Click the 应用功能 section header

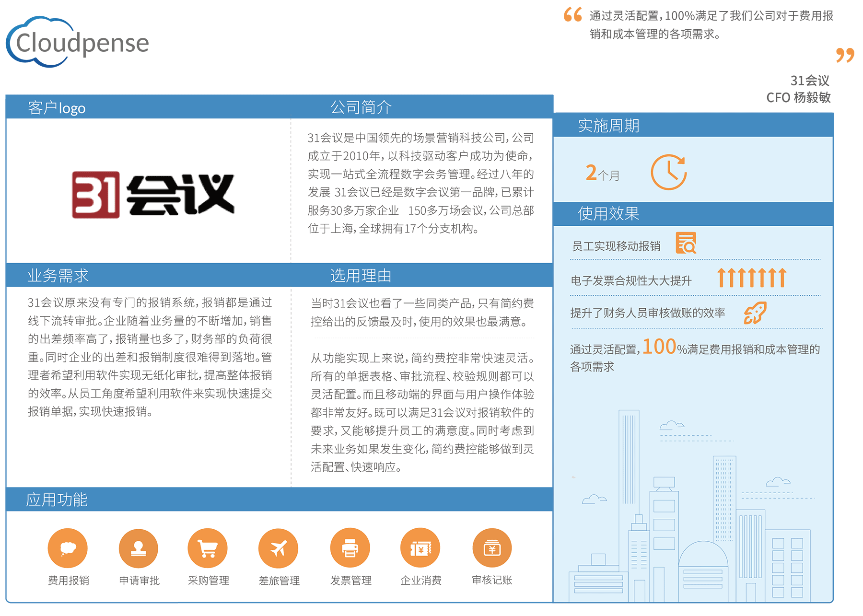point(57,500)
